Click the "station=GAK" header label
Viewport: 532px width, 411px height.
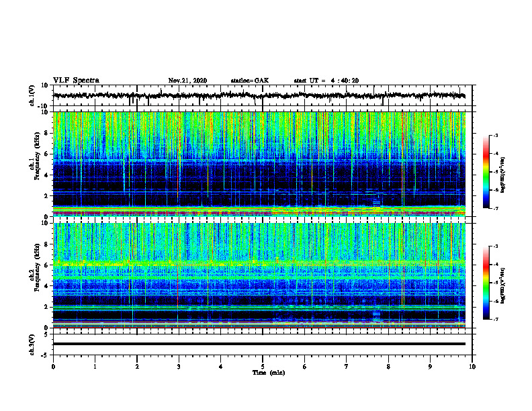pos(250,81)
